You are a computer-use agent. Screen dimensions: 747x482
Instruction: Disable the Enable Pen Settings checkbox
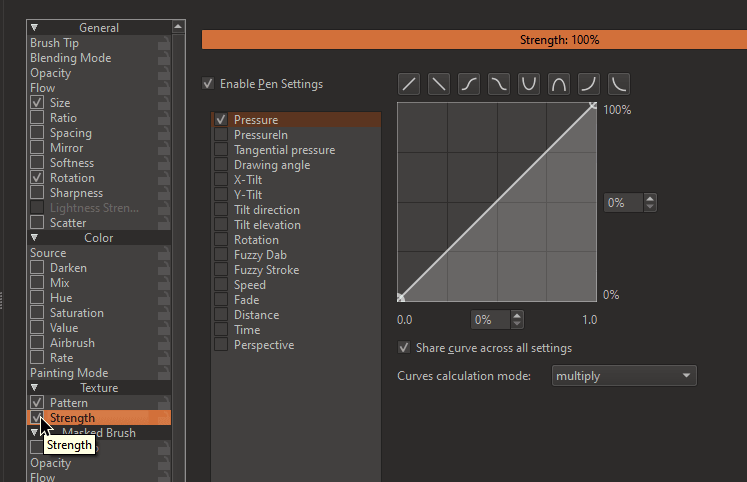[208, 84]
